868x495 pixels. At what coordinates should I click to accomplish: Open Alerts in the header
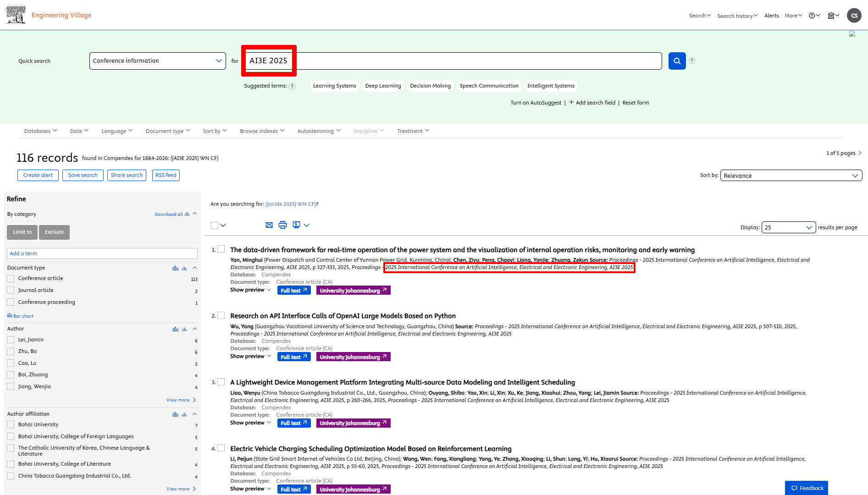[x=771, y=16]
